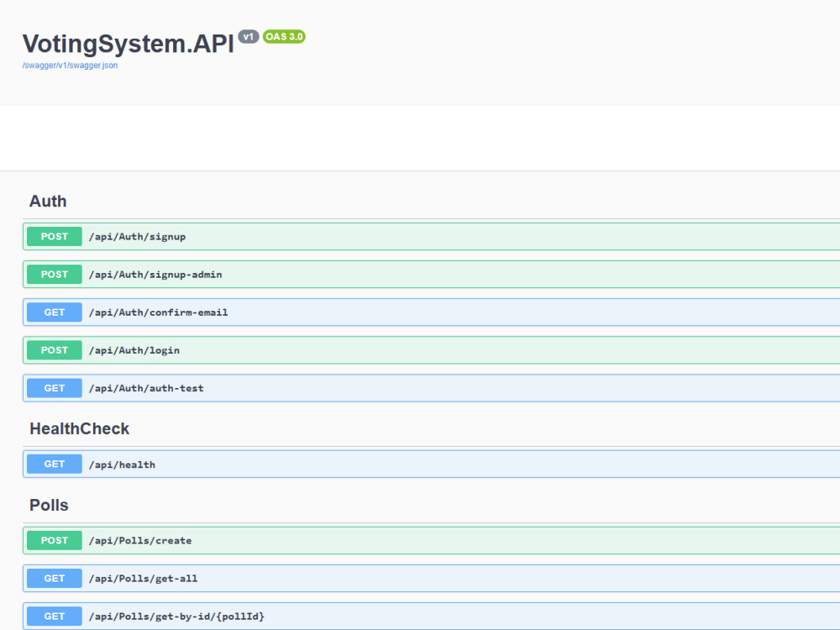Click the POST badge for signup-admin

tap(54, 275)
